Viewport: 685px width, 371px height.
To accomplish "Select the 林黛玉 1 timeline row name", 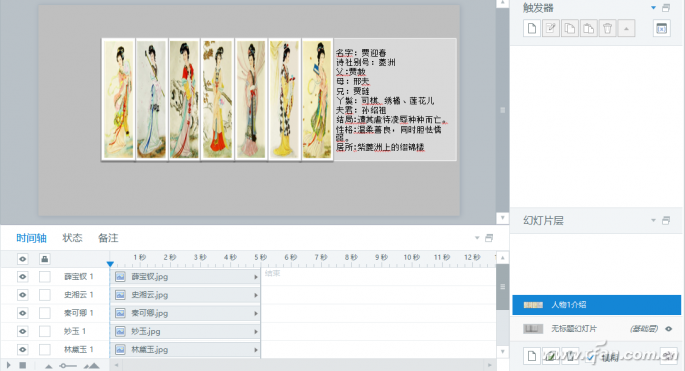I will pos(79,350).
